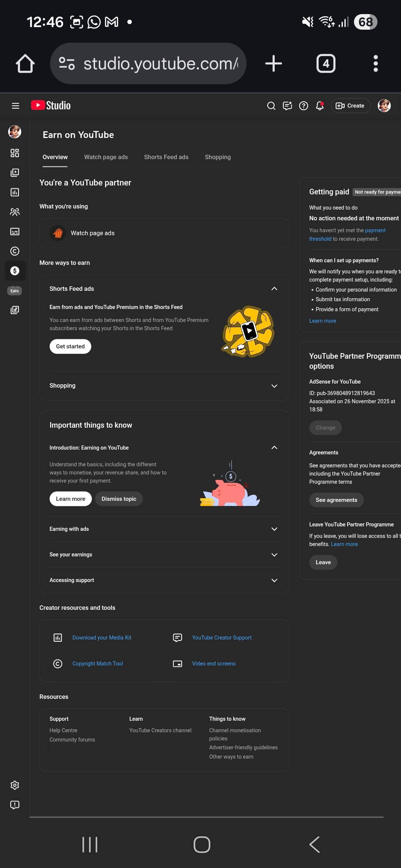Switch to the Watch page ads tab
Viewport: 401px width, 868px height.
[106, 157]
